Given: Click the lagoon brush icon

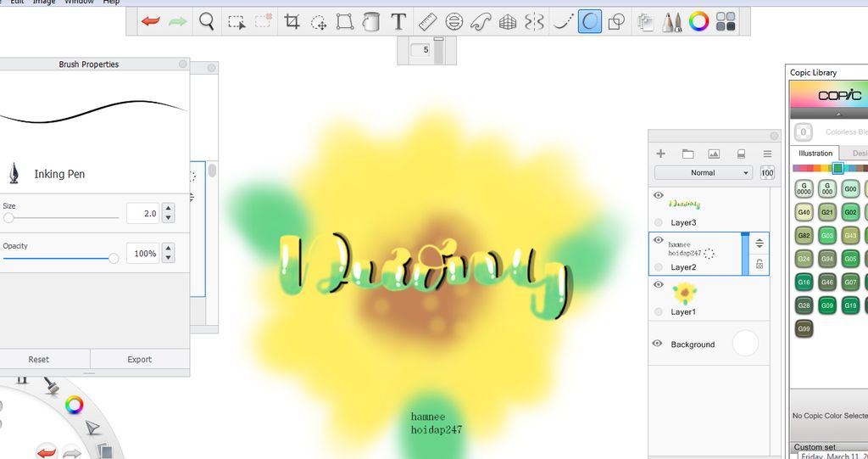Looking at the screenshot, I should [x=51, y=384].
